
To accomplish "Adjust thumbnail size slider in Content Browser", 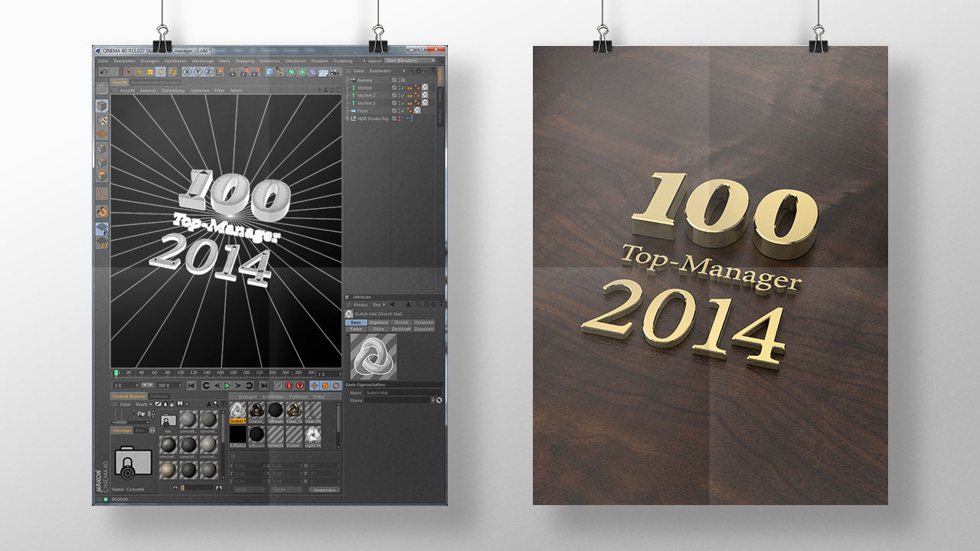I will click(198, 487).
